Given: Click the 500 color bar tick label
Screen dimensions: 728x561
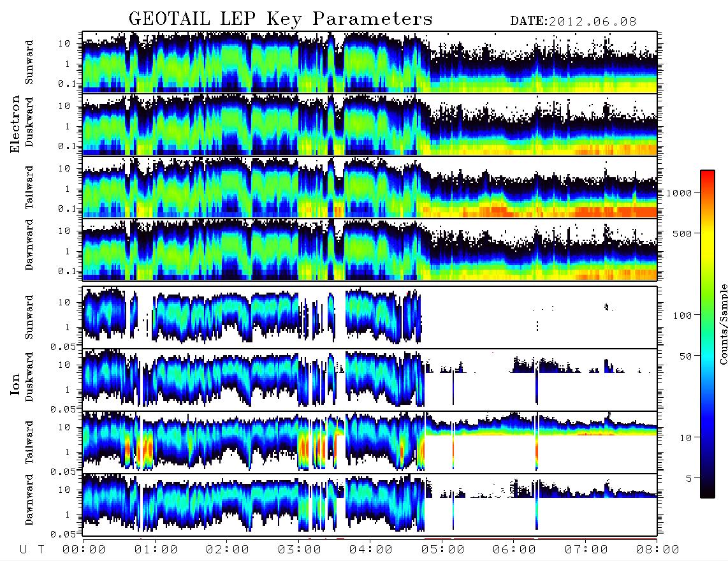Looking at the screenshot, I should coord(682,233).
